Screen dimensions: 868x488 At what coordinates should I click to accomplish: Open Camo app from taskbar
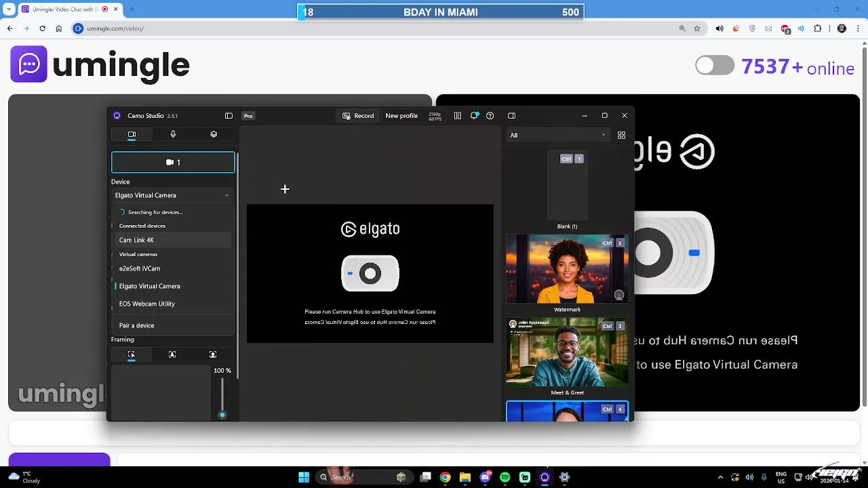[x=545, y=477]
